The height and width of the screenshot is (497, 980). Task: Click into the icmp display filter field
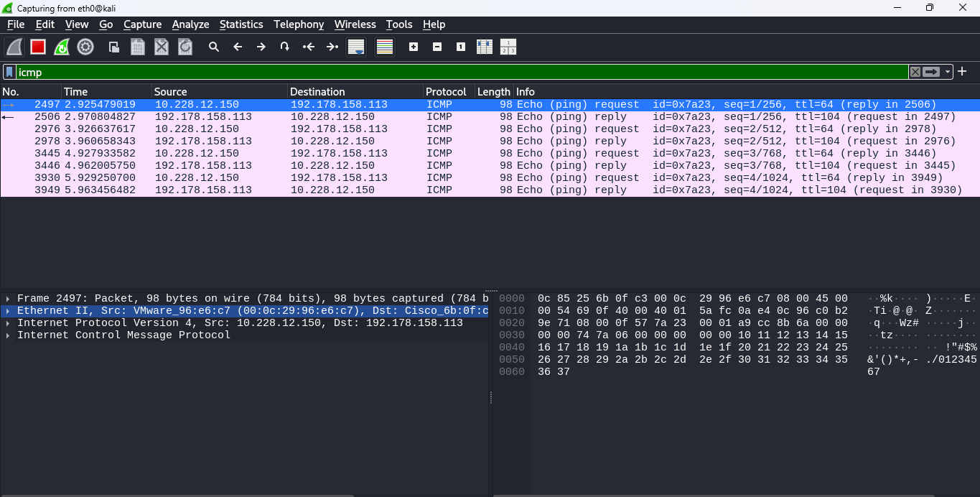coord(462,72)
